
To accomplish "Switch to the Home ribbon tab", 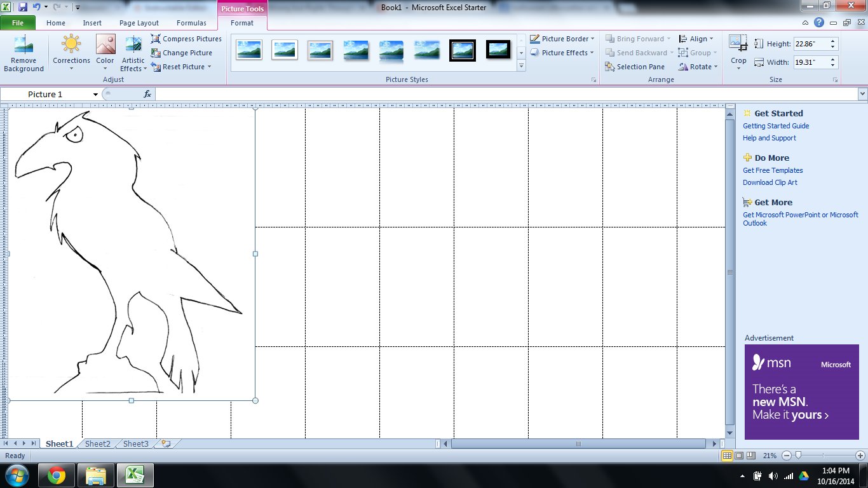I will (55, 22).
